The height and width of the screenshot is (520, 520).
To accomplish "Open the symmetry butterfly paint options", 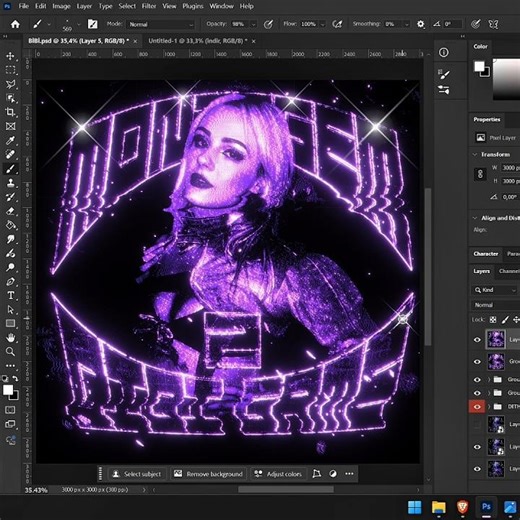I will pos(493,24).
